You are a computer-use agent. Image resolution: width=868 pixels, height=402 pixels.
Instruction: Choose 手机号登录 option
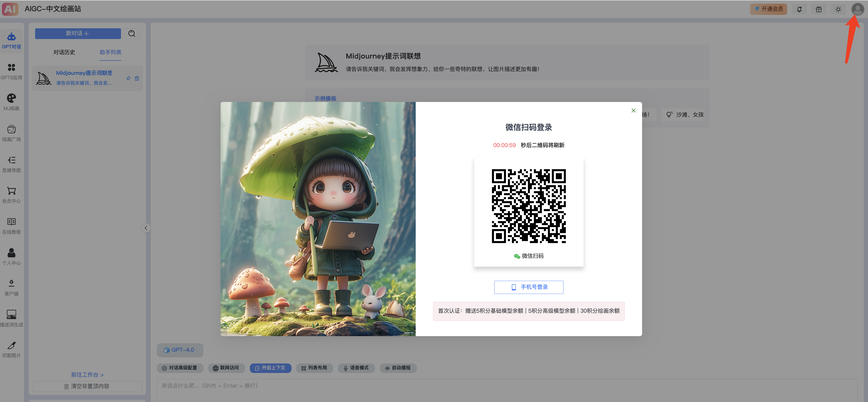click(x=529, y=287)
